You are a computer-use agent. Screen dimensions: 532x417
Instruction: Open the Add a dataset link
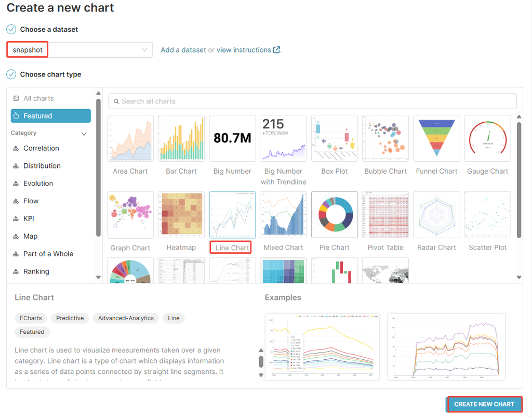(183, 50)
